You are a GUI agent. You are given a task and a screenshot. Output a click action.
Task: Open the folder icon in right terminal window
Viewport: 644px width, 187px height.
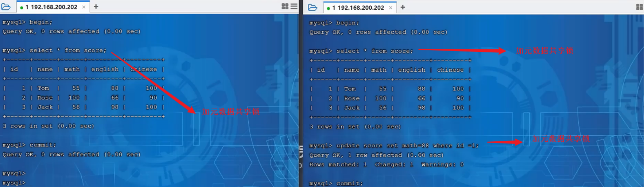[313, 7]
